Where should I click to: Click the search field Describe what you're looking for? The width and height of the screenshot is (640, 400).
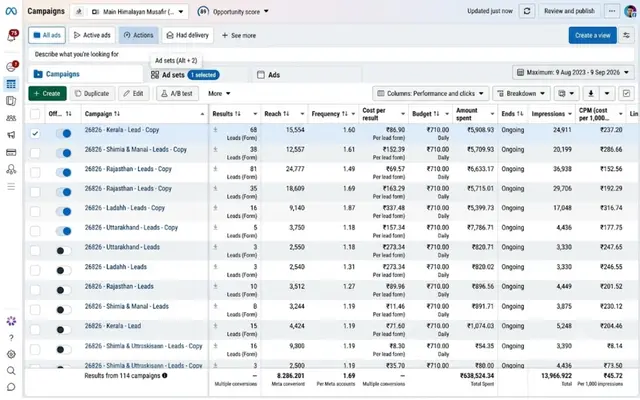click(x=331, y=54)
